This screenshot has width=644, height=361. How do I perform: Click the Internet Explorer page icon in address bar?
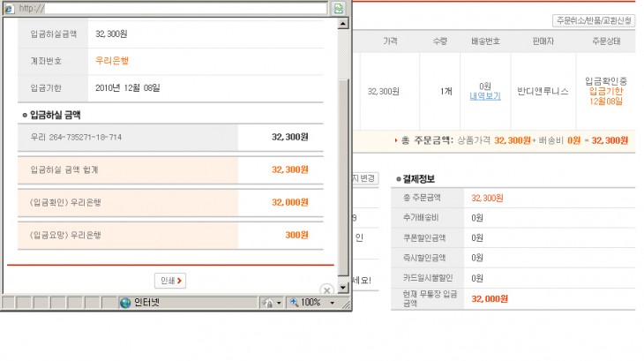tap(9, 8)
